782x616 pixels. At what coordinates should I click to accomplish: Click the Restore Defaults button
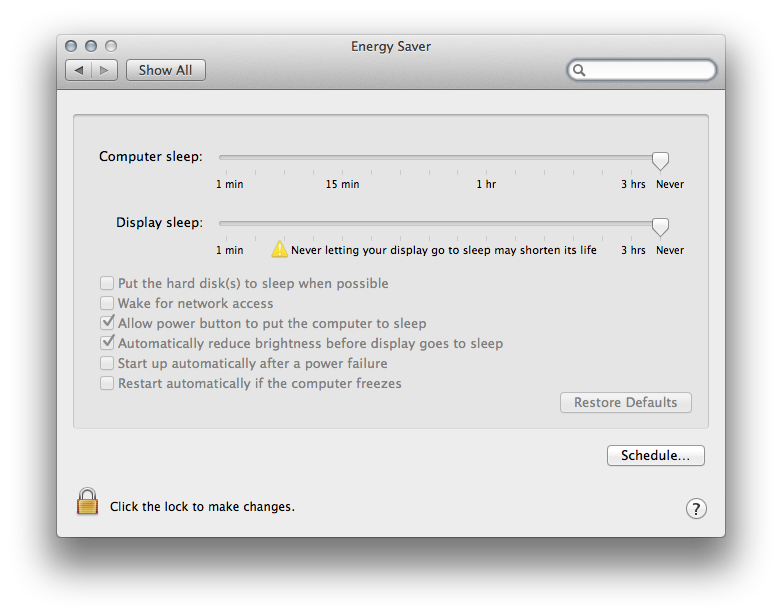point(625,403)
